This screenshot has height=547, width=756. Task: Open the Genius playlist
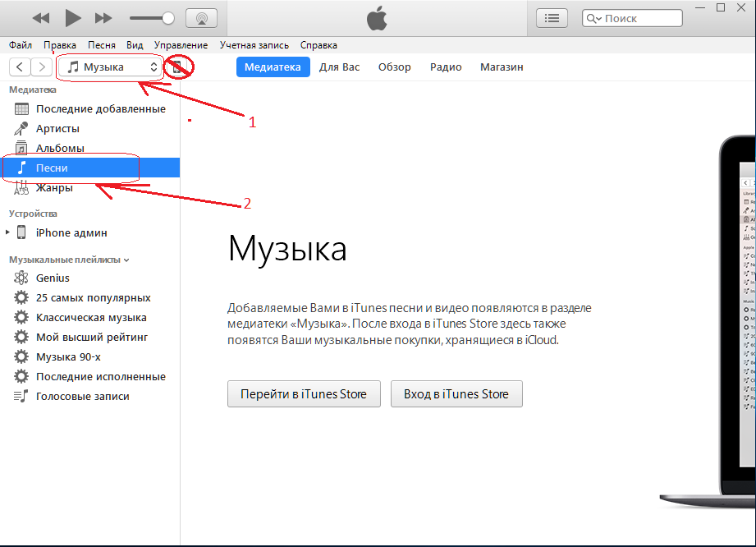click(x=89, y=278)
